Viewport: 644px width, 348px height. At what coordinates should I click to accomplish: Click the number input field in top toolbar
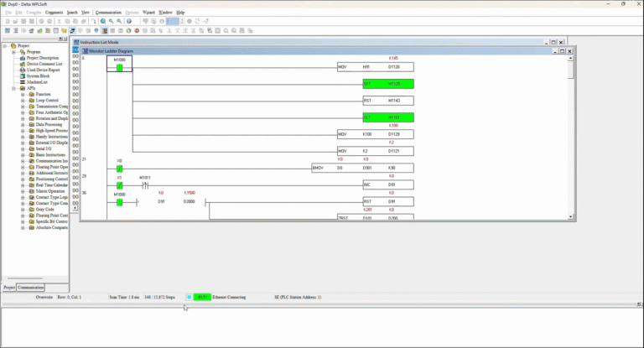(172, 21)
